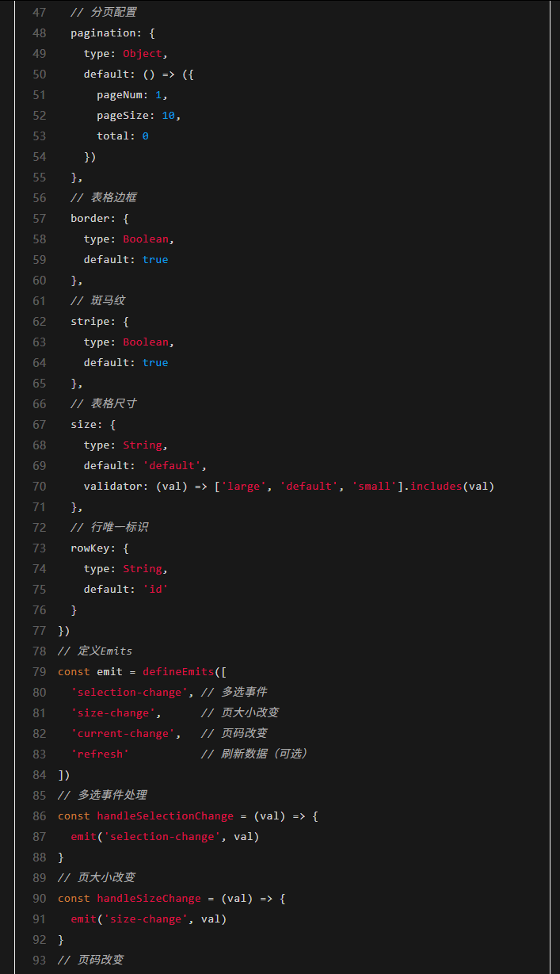Click line number 93 in the gutter

[39, 961]
